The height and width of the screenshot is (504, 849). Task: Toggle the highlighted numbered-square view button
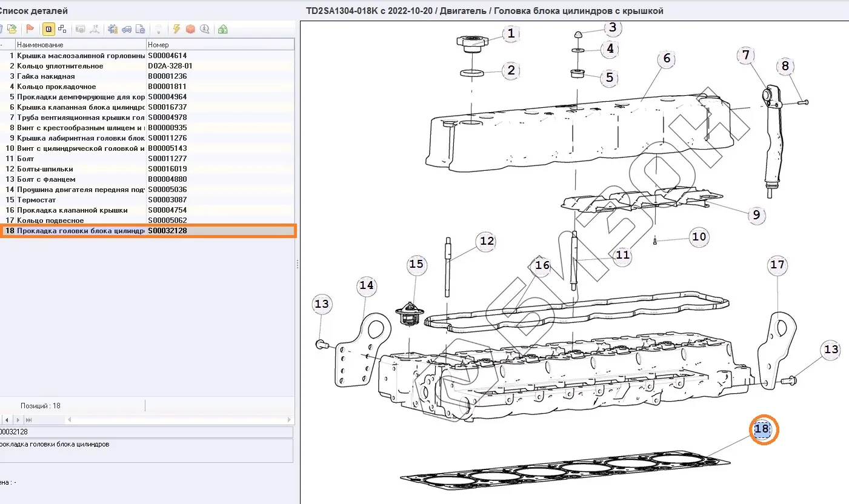tap(48, 29)
